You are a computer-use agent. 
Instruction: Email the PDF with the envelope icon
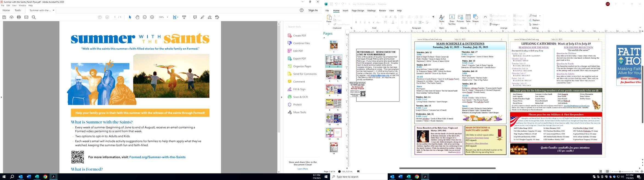click(x=26, y=17)
